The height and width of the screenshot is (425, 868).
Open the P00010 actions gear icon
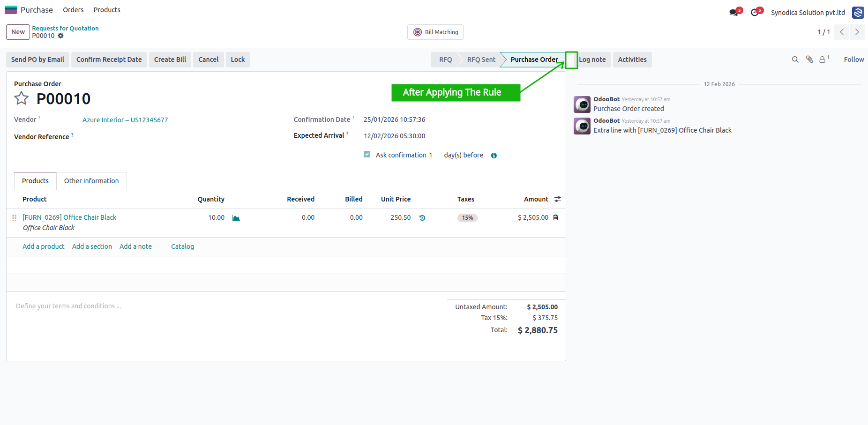60,36
